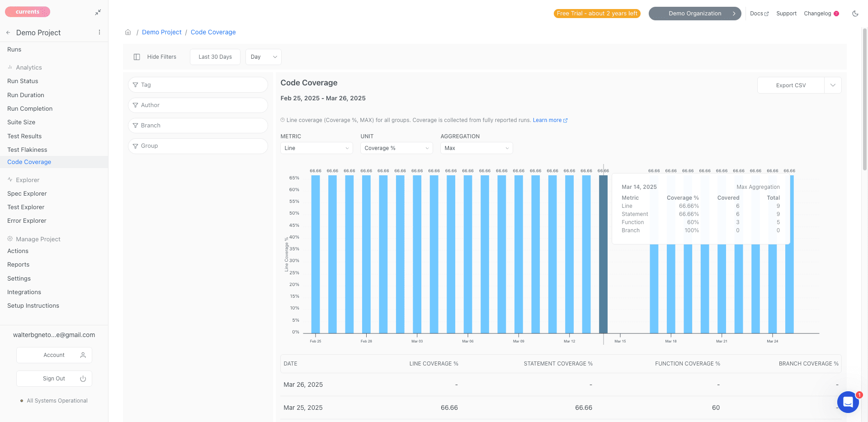The width and height of the screenshot is (868, 422).
Task: Open the Metric dropdown set to Line
Action: (316, 148)
